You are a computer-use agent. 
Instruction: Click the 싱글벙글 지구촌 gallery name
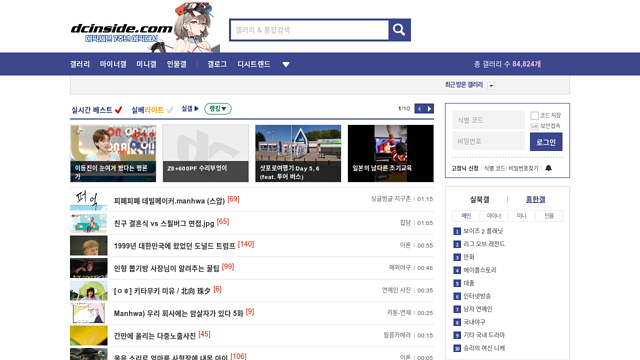pos(391,199)
